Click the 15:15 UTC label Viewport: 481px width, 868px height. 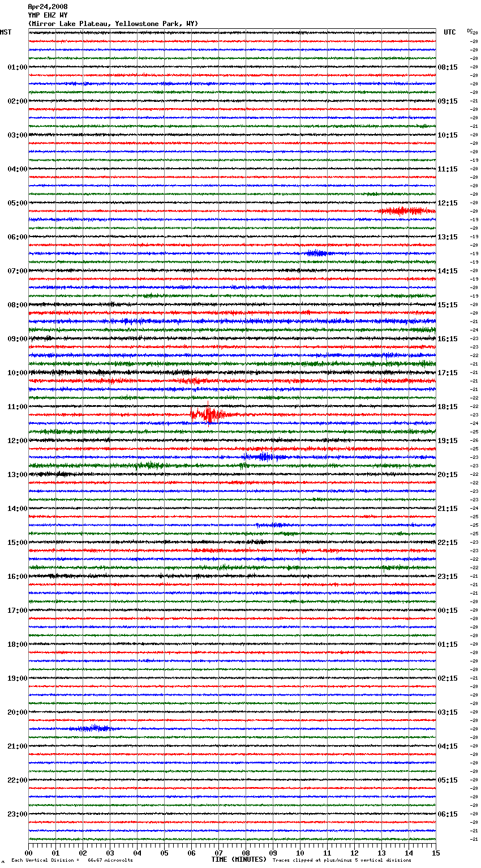448,305
